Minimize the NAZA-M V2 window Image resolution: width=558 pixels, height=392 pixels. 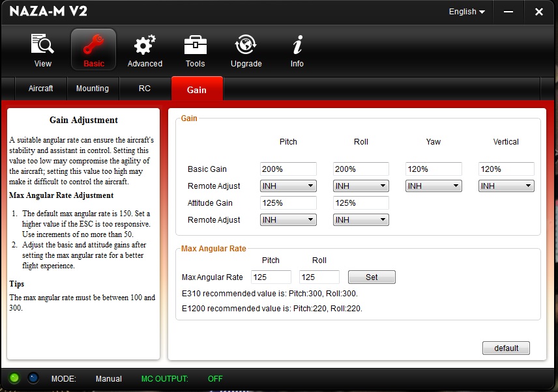[x=508, y=12]
